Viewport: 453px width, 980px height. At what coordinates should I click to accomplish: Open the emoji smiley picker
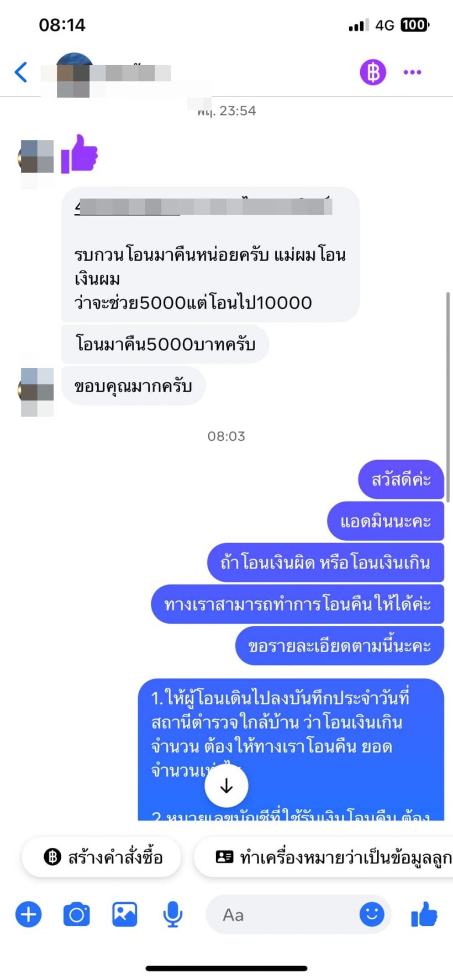[372, 914]
